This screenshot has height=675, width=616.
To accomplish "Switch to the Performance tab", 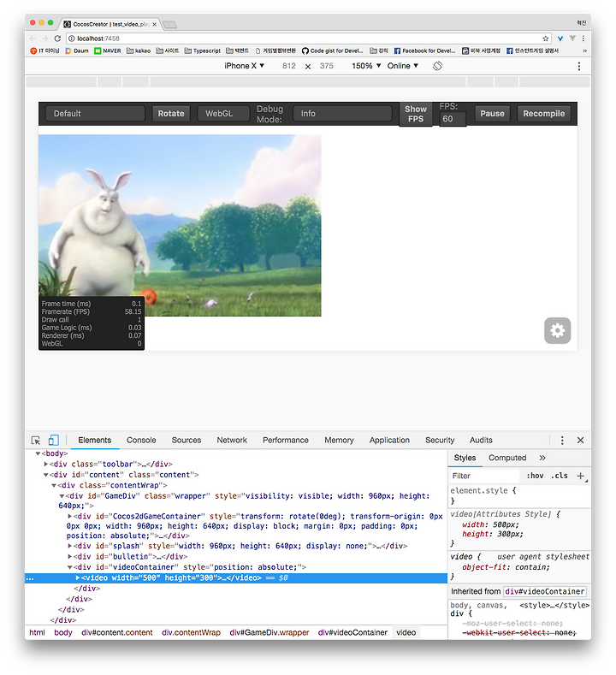I will pyautogui.click(x=286, y=440).
